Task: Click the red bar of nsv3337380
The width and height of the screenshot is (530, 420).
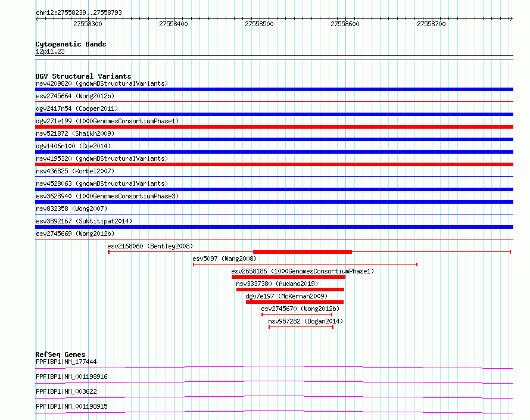Action: coord(290,290)
